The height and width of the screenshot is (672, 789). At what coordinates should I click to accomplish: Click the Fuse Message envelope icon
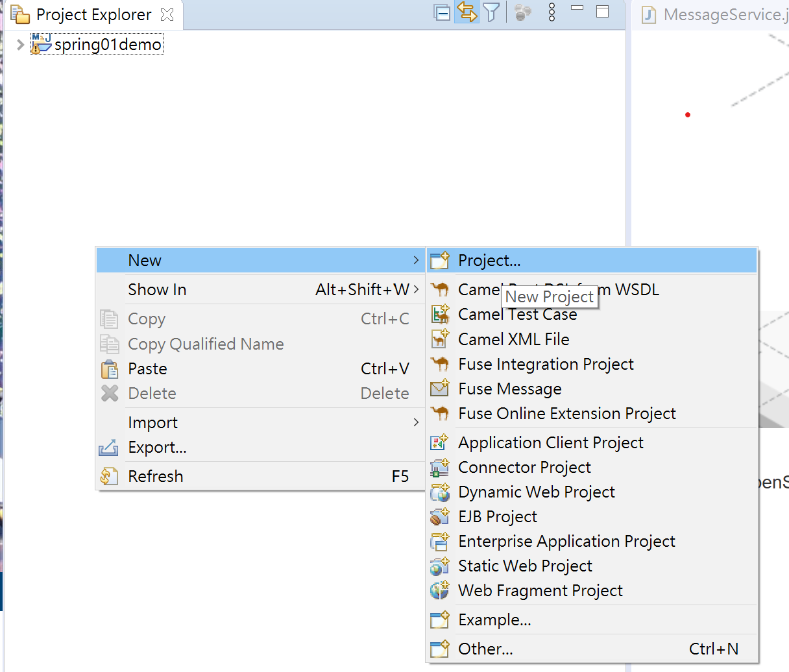coord(440,389)
